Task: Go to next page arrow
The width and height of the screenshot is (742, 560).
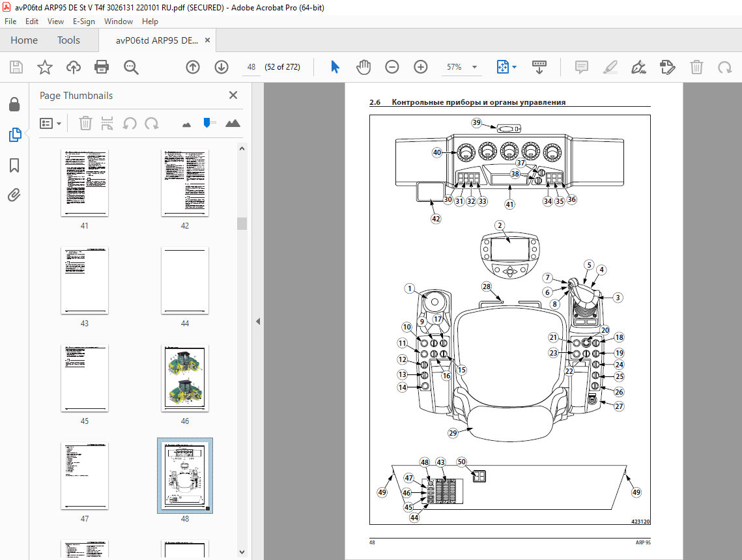Action: coord(221,67)
